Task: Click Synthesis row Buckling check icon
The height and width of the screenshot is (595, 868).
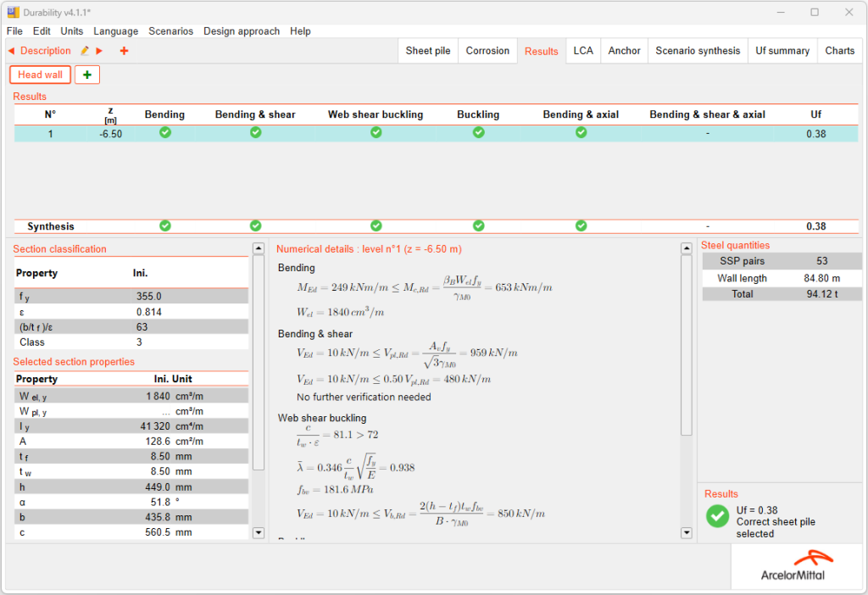Action: [479, 225]
